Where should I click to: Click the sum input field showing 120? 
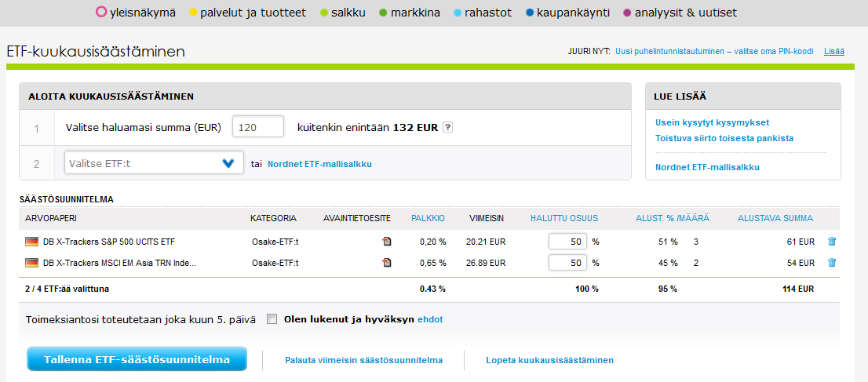(x=258, y=127)
